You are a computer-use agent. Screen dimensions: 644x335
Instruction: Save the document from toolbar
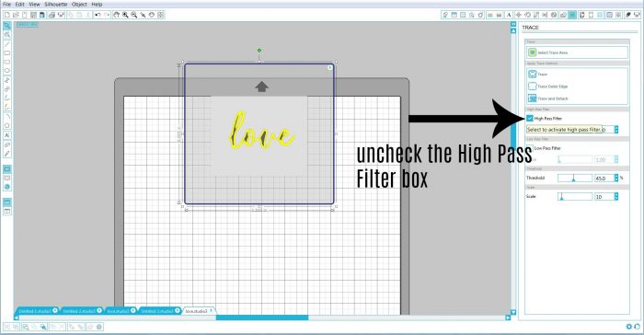(33, 15)
